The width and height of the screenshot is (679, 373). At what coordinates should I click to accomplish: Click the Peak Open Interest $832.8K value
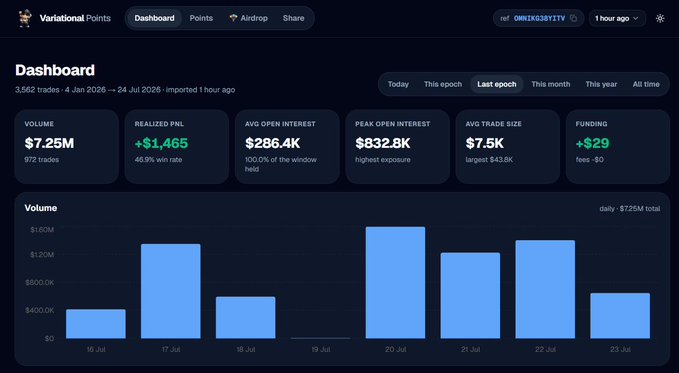pos(383,143)
